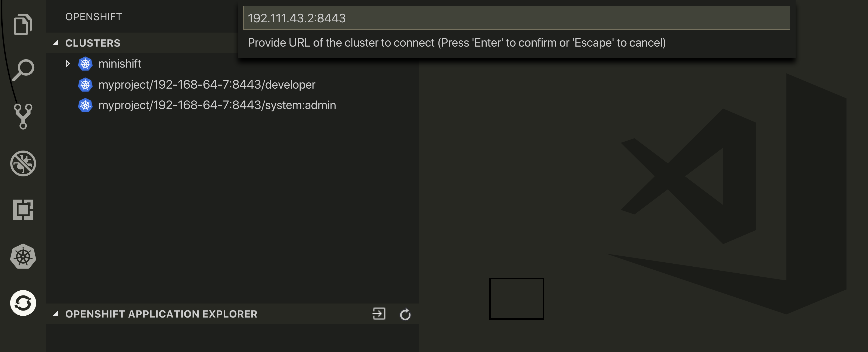Click the cluster URL input field
The image size is (868, 352).
click(x=516, y=18)
